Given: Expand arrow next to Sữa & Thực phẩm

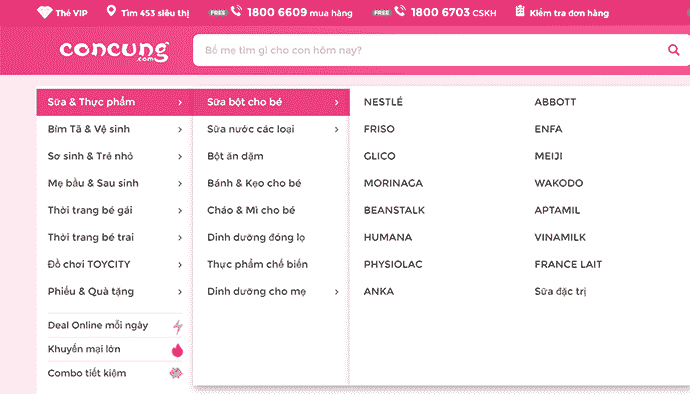Looking at the screenshot, I should pyautogui.click(x=180, y=103).
